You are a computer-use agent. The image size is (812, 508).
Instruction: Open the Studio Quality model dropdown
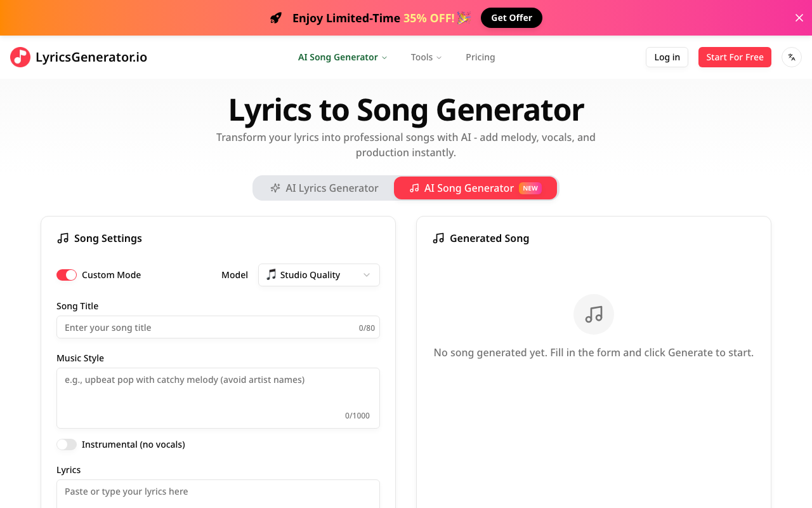[319, 275]
